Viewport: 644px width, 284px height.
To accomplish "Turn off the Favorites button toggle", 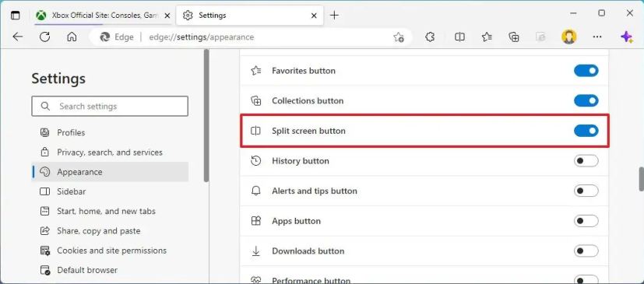I will 586,71.
